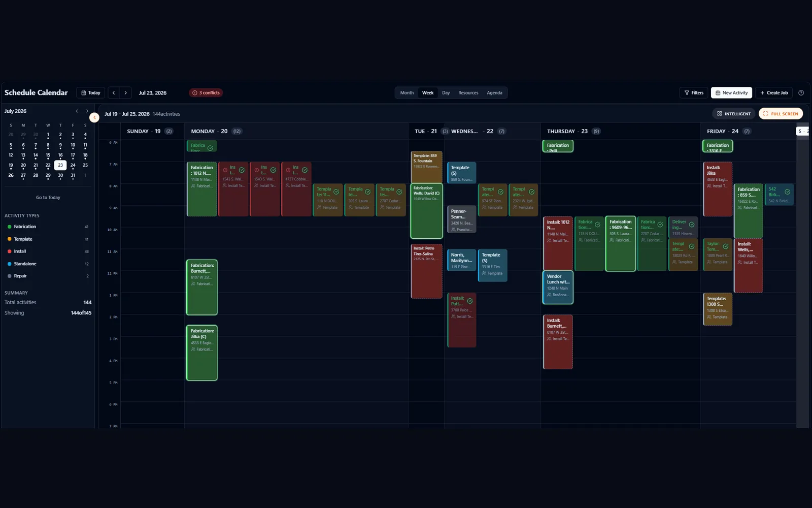
Task: Click checkmark on 2787 Cedar template card
Action: 399,192
